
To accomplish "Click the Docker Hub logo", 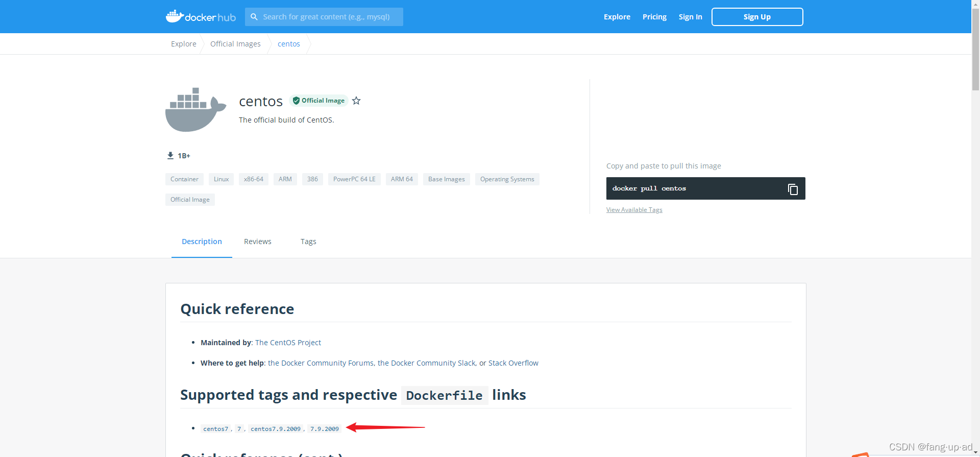I will (201, 16).
